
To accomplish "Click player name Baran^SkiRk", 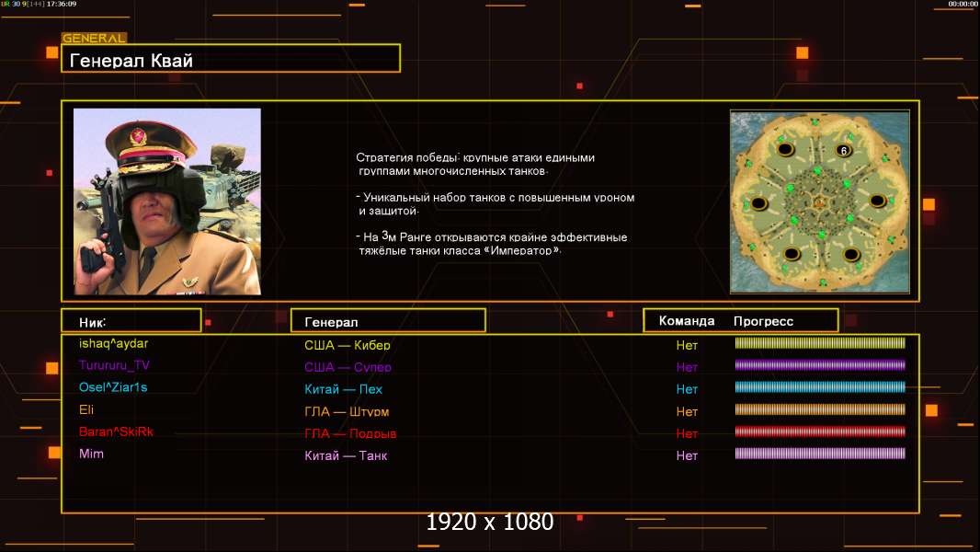I will tap(116, 431).
